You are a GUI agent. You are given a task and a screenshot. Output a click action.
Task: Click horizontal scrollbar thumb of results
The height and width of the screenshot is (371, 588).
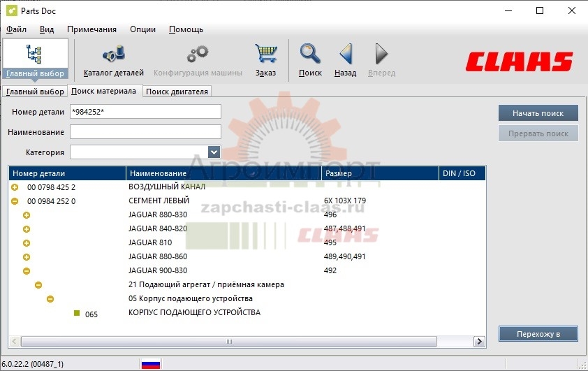pos(229,342)
